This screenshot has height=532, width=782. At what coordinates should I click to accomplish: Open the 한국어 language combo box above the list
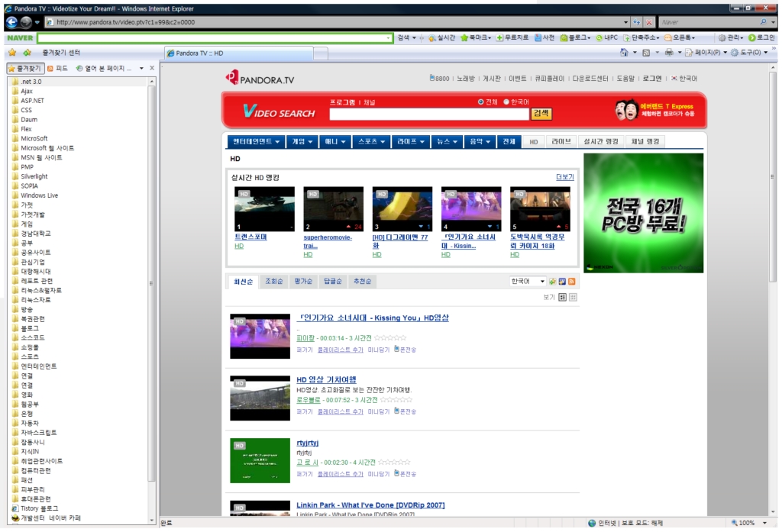[528, 281]
